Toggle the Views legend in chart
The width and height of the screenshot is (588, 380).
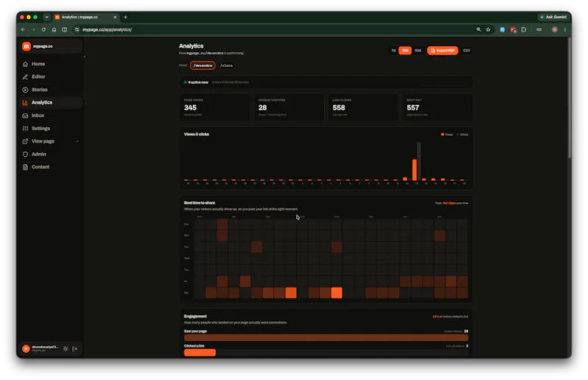pos(447,135)
